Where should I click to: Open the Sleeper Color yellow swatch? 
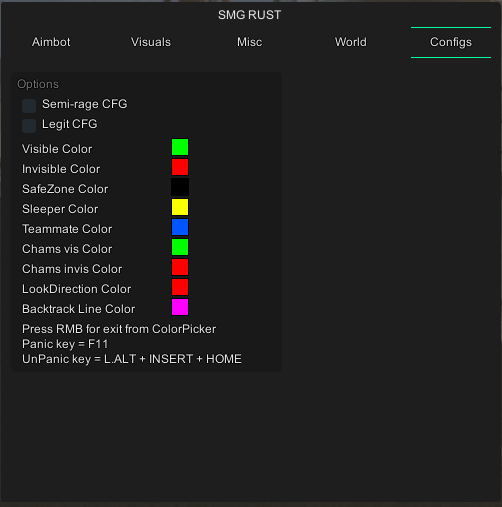(180, 207)
